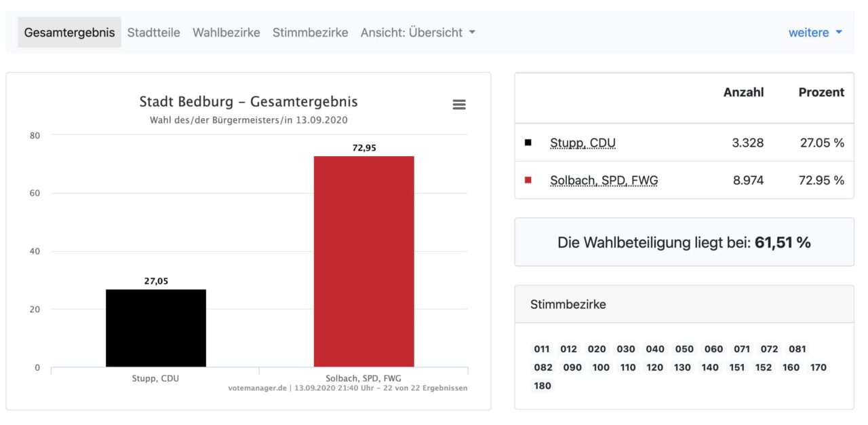Viewport: 868px width, 425px height.
Task: Click the Wahlbeteiligung 61,51 % text
Action: pos(684,242)
